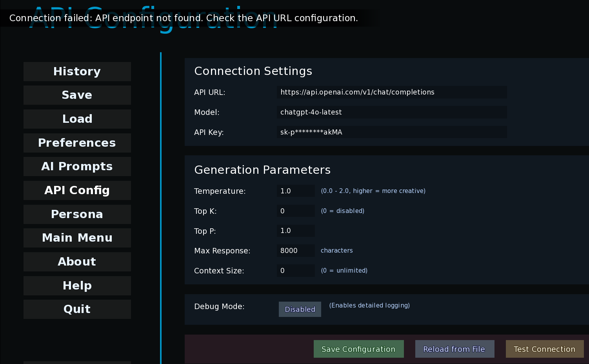Focus the API Key field
589x364 pixels.
tap(391, 132)
